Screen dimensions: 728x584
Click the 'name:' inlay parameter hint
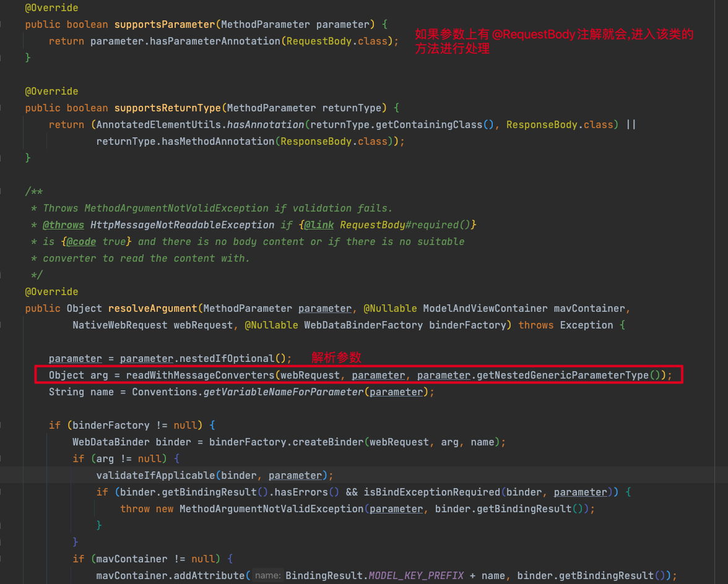click(268, 576)
